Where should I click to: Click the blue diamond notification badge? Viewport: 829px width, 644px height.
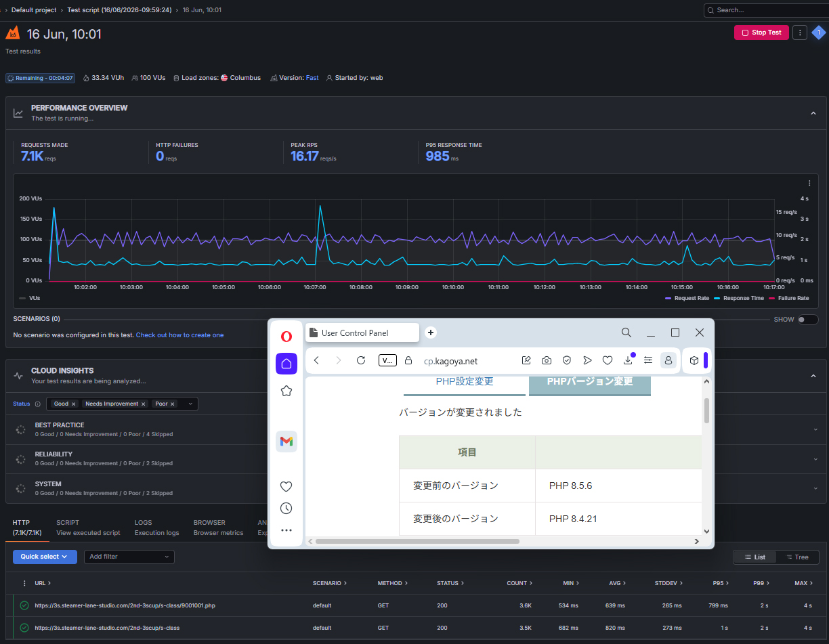coord(819,33)
